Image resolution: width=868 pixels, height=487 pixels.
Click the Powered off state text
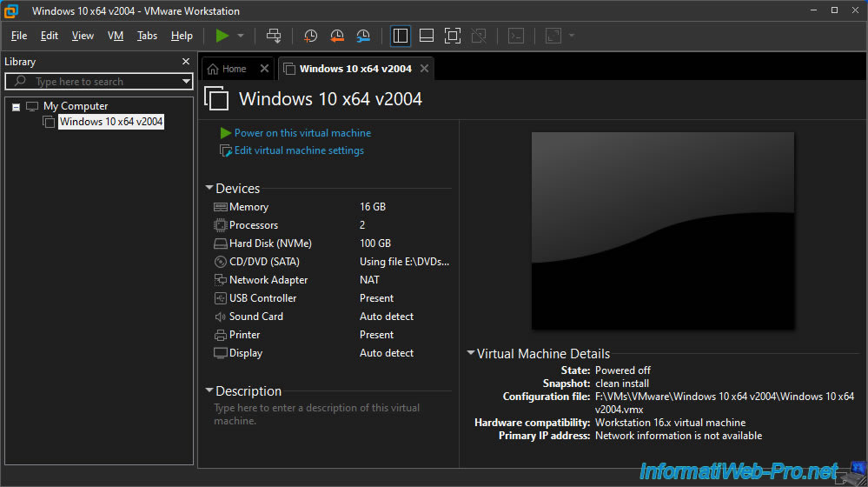[x=622, y=370]
